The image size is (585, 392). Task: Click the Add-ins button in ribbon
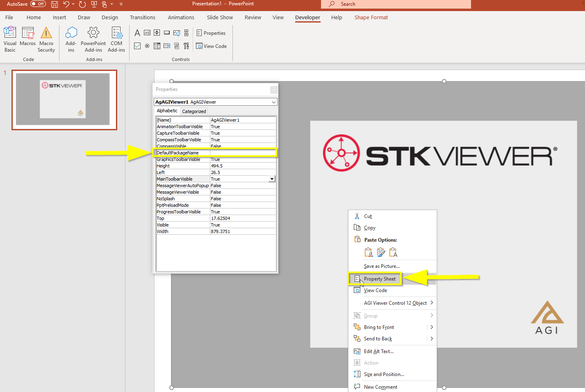click(71, 39)
